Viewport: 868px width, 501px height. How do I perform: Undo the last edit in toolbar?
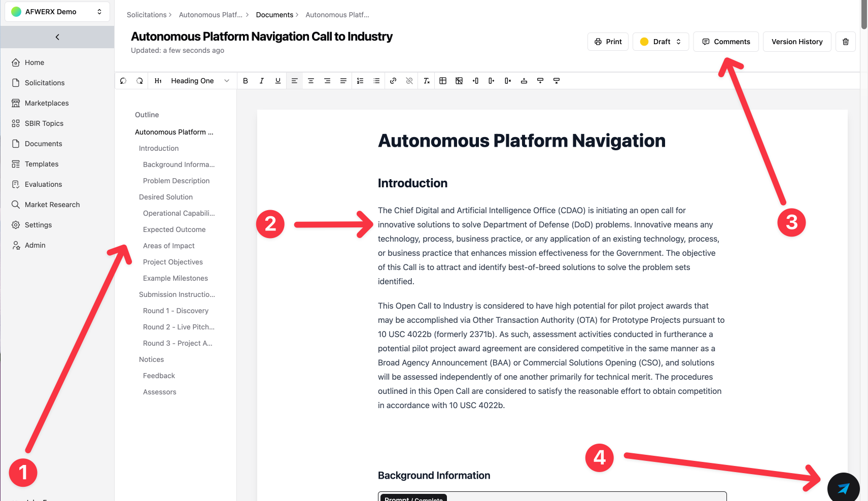tap(123, 81)
